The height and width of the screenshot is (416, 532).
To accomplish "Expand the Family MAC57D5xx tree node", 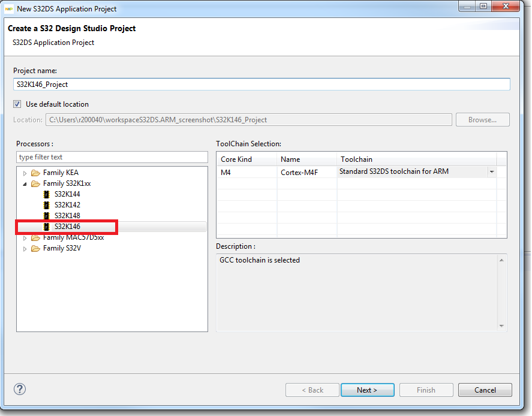I will tap(25, 238).
